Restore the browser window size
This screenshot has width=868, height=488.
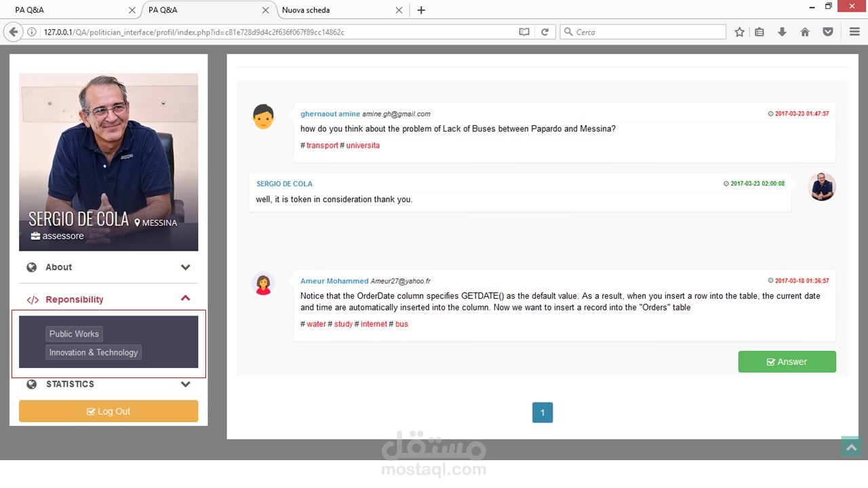pos(828,6)
